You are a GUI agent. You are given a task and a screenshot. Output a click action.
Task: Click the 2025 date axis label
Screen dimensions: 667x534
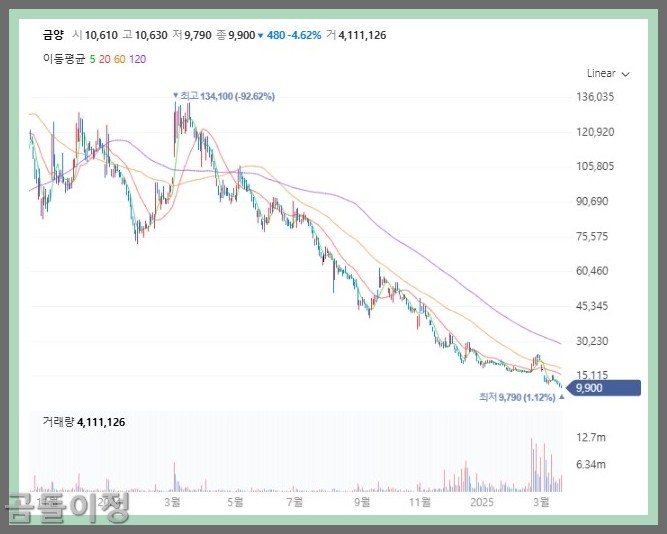(x=482, y=502)
